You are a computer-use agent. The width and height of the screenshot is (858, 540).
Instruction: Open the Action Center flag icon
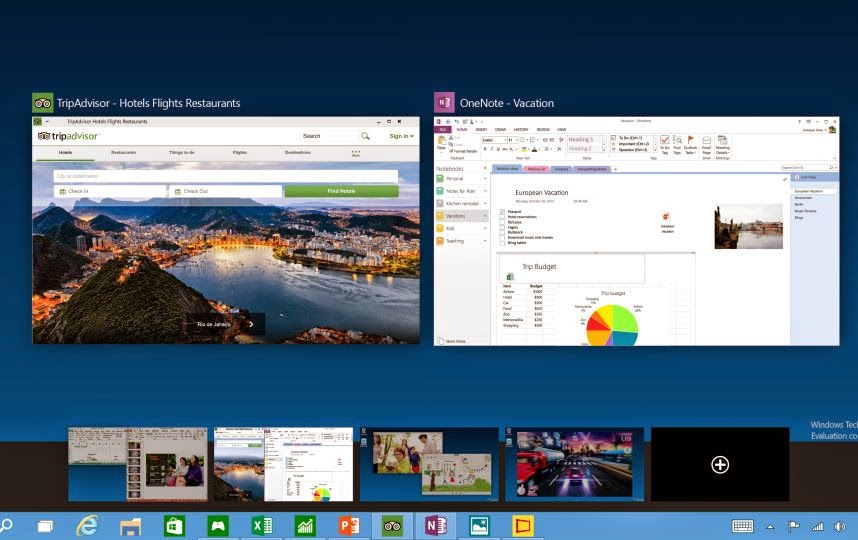[x=793, y=527]
